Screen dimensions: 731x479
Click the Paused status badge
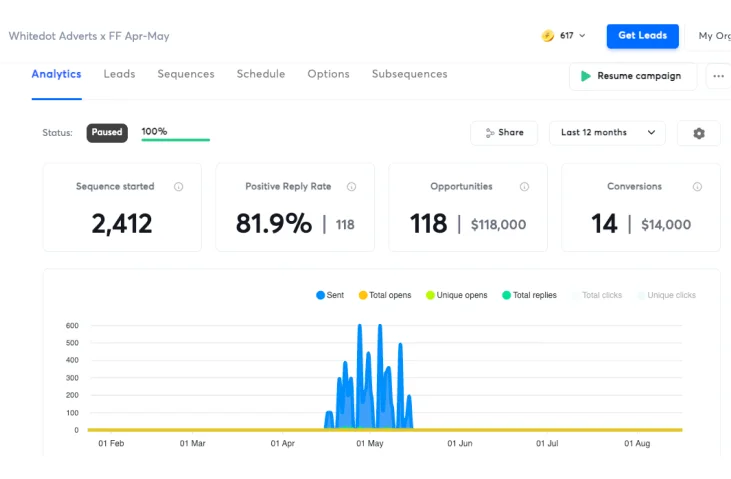click(x=107, y=132)
